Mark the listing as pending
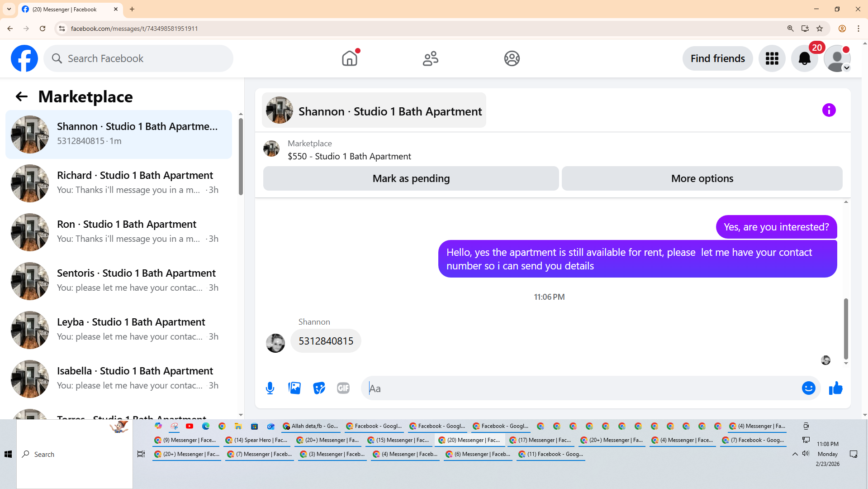This screenshot has height=489, width=868. pos(411,178)
